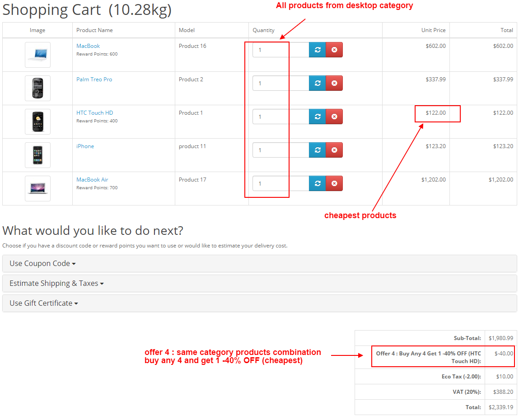Image resolution: width=519 pixels, height=420 pixels.
Task: Update the MacBook quantity with refresh icon
Action: (x=318, y=50)
